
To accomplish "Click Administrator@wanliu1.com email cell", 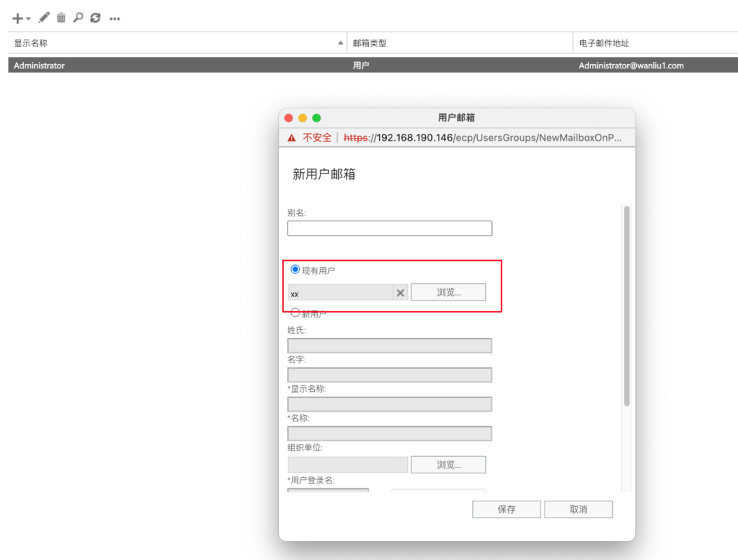I will coord(631,66).
